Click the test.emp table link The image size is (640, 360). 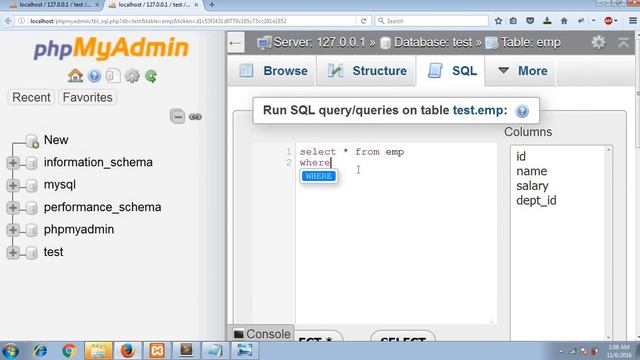(x=478, y=110)
